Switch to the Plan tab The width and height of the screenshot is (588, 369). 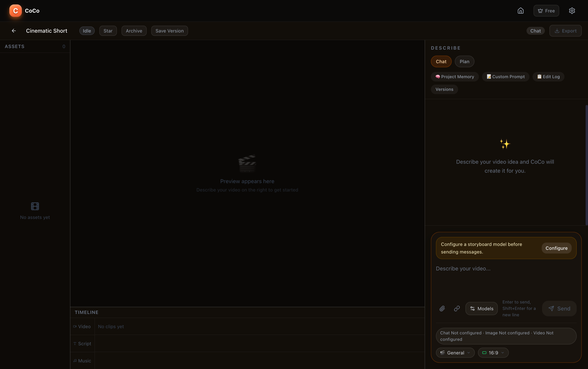tap(464, 62)
